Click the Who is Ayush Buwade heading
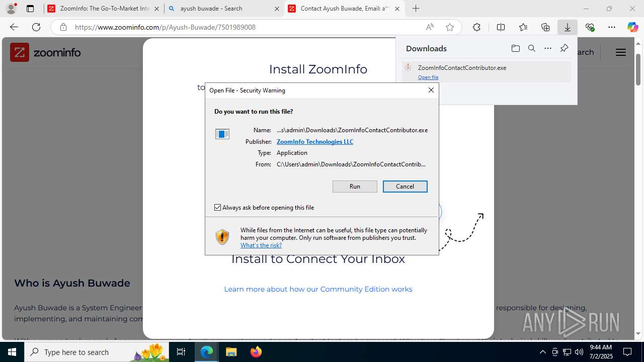Image resolution: width=644 pixels, height=362 pixels. click(72, 283)
